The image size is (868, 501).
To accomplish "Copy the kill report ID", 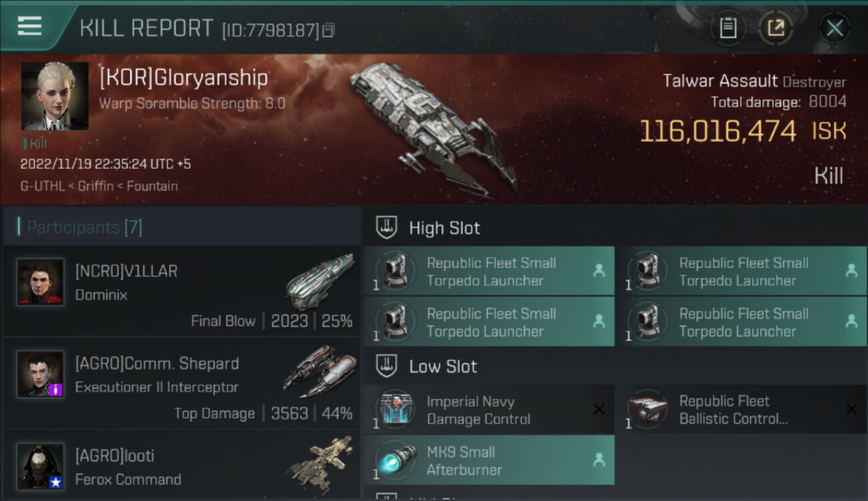I will (x=328, y=30).
